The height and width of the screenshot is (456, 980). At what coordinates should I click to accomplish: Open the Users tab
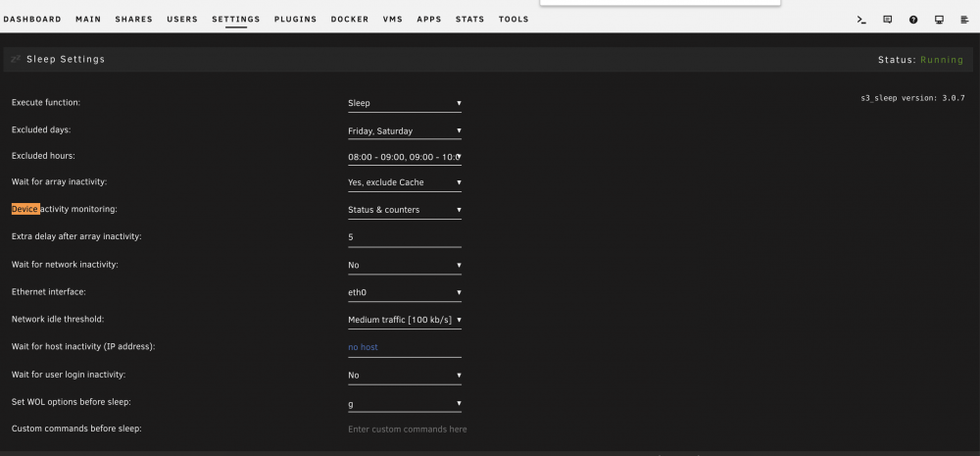pyautogui.click(x=182, y=20)
